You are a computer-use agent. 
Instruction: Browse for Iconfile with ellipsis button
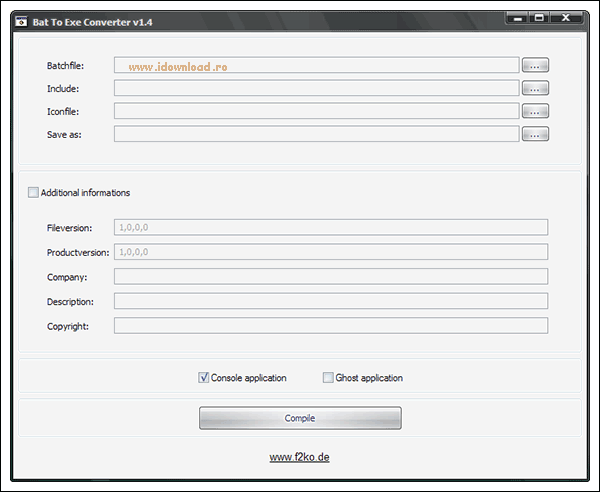tap(535, 111)
